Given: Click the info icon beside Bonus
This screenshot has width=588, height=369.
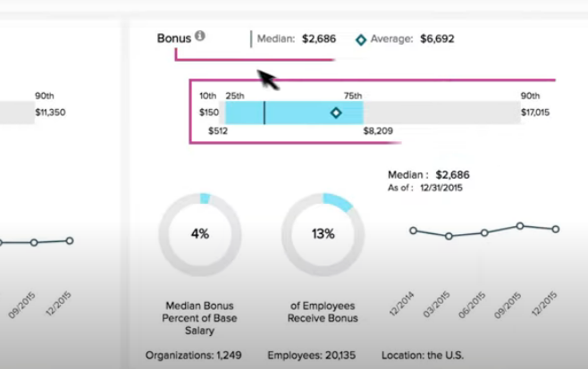Looking at the screenshot, I should coord(200,37).
